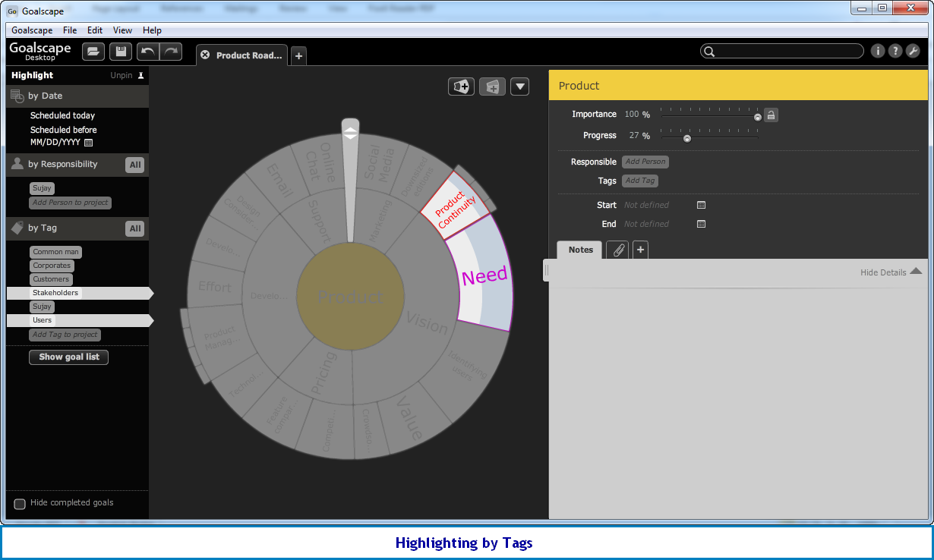Open project file with folder icon
The height and width of the screenshot is (560, 934).
[93, 52]
